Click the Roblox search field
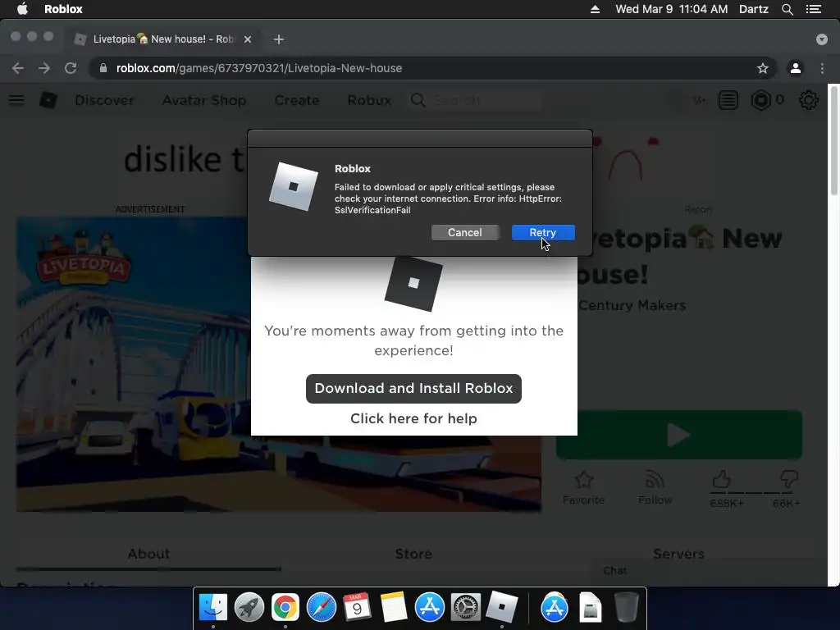Screen dimensions: 840x630 tap(477, 100)
